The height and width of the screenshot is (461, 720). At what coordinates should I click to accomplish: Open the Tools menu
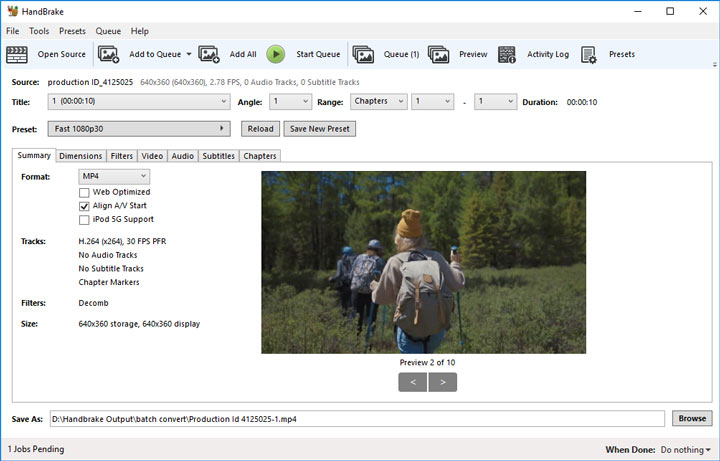[x=39, y=31]
